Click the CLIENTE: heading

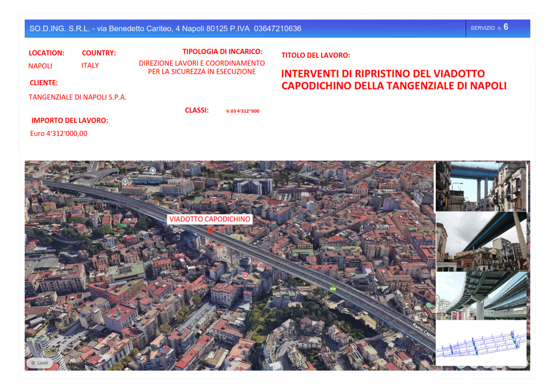[x=43, y=83]
